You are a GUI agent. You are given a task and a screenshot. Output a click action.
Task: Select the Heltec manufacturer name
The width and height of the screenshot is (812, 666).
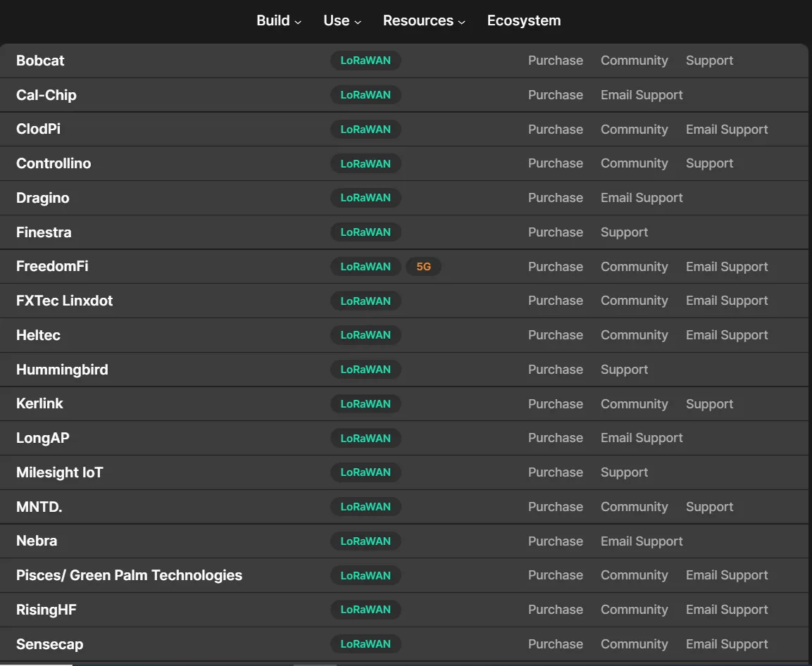(38, 335)
